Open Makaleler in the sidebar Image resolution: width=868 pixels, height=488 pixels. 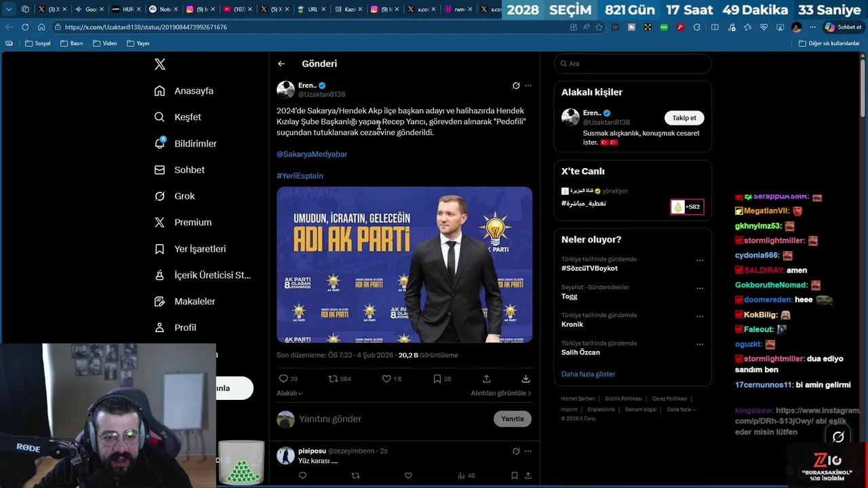pos(184,302)
